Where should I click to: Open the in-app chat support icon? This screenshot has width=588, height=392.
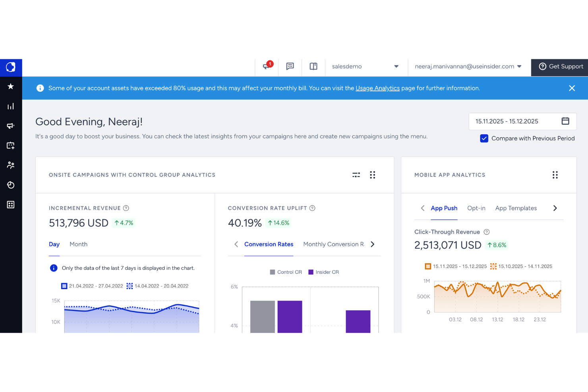pos(290,66)
